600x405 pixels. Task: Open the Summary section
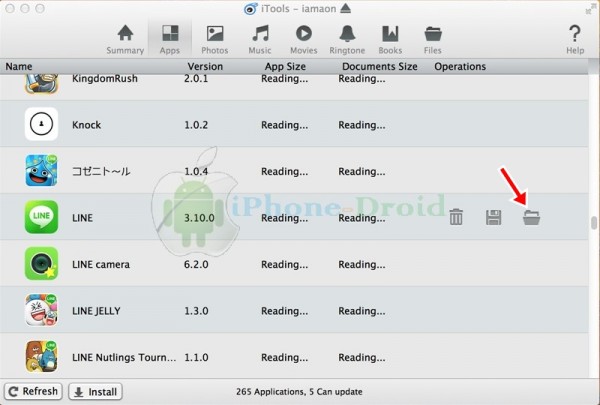coord(125,39)
